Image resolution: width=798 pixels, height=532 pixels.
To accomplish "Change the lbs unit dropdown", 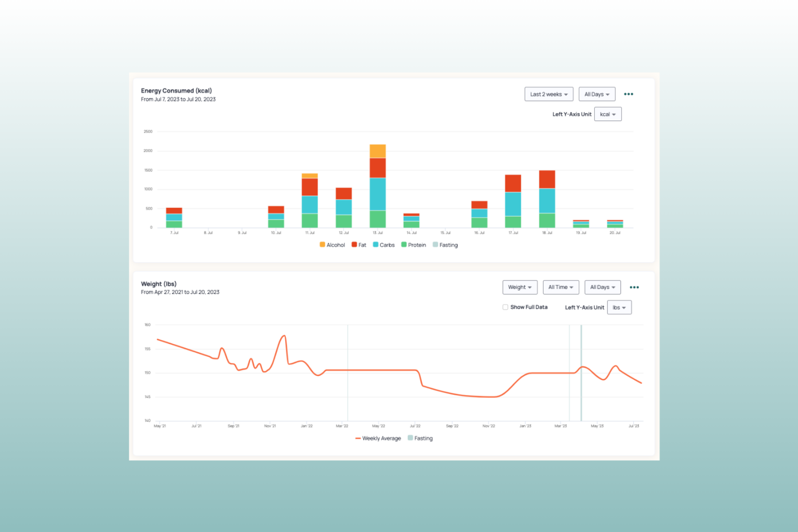I will [x=619, y=307].
